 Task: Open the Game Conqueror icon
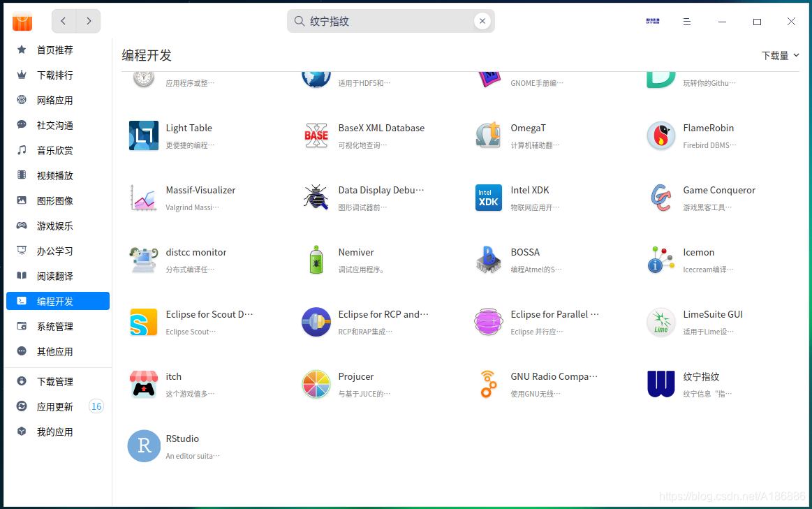(660, 198)
